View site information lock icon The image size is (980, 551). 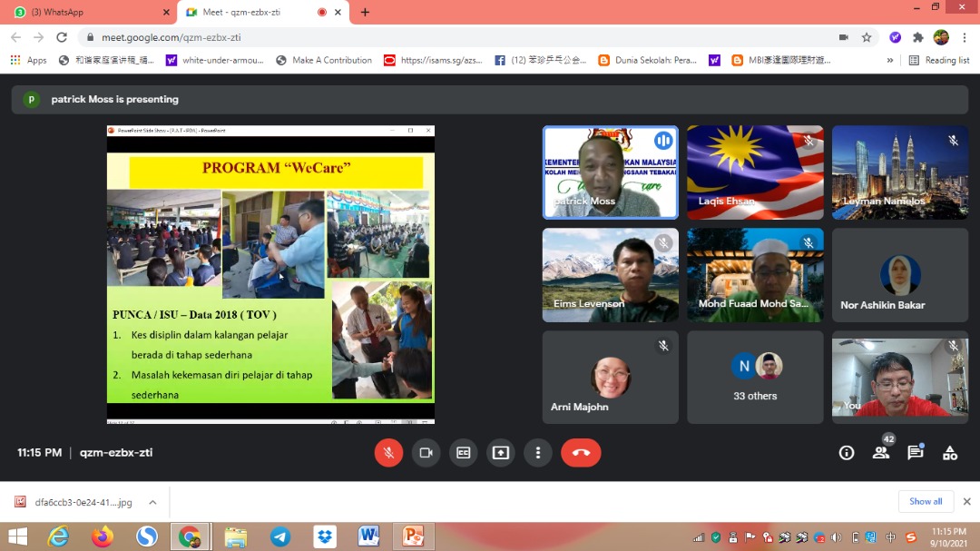point(90,37)
